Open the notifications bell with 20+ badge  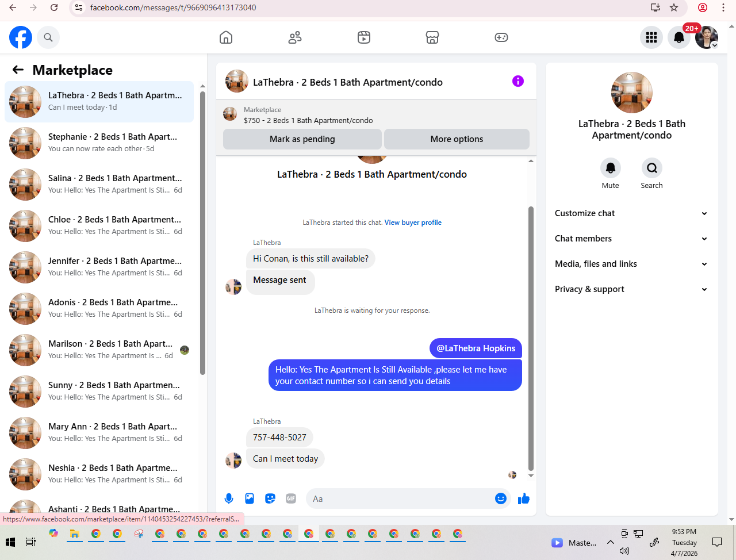[679, 37]
